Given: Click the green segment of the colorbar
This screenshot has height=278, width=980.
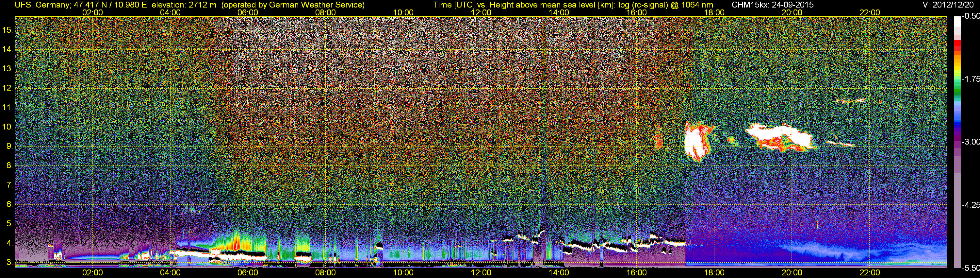Looking at the screenshot, I should pyautogui.click(x=957, y=91).
